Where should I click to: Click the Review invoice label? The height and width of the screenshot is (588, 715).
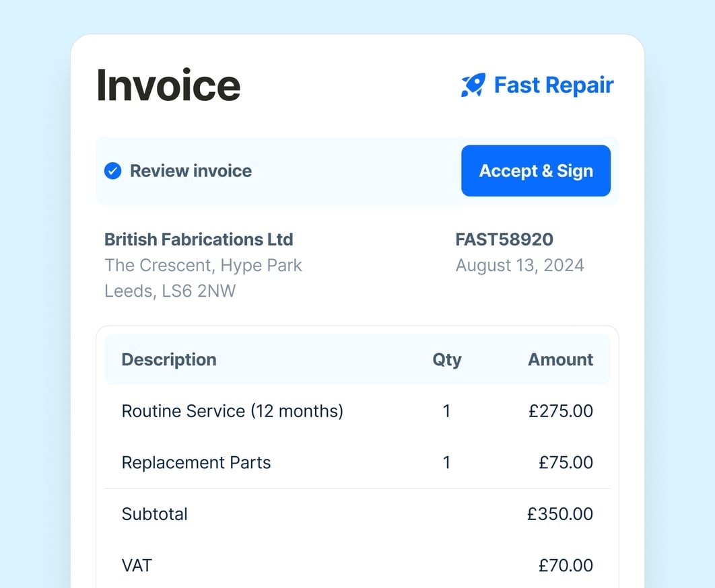pyautogui.click(x=191, y=171)
